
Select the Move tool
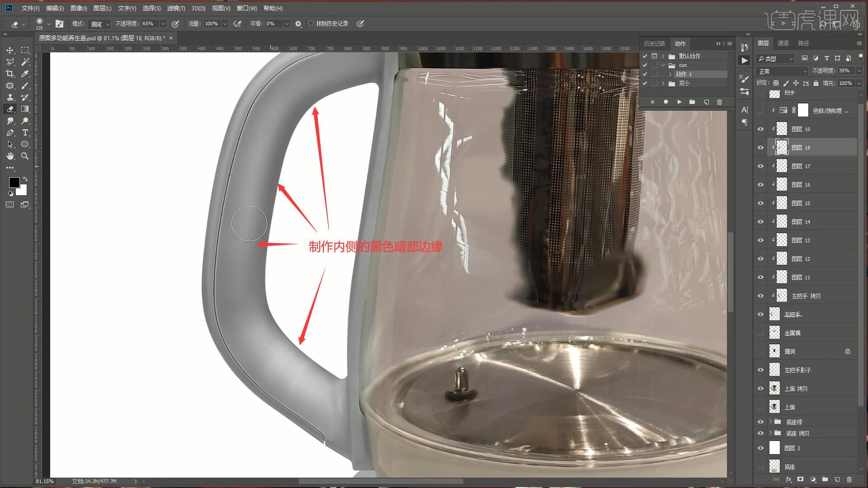pyautogui.click(x=10, y=50)
